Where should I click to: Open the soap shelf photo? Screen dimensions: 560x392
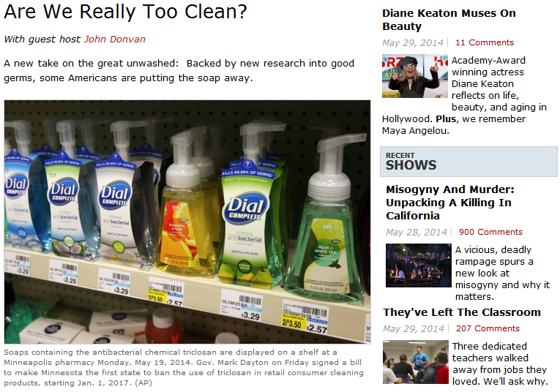pyautogui.click(x=187, y=222)
